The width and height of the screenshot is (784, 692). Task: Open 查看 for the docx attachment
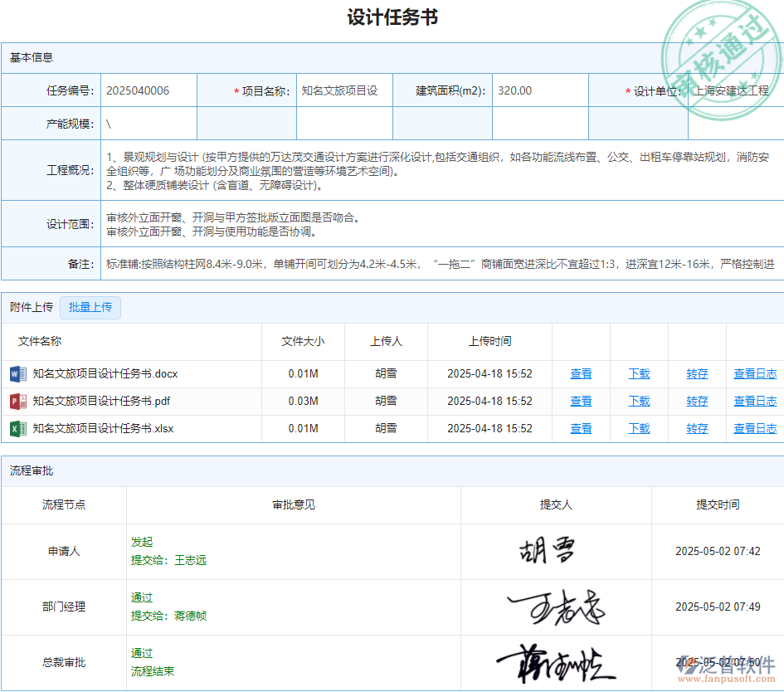pyautogui.click(x=581, y=373)
